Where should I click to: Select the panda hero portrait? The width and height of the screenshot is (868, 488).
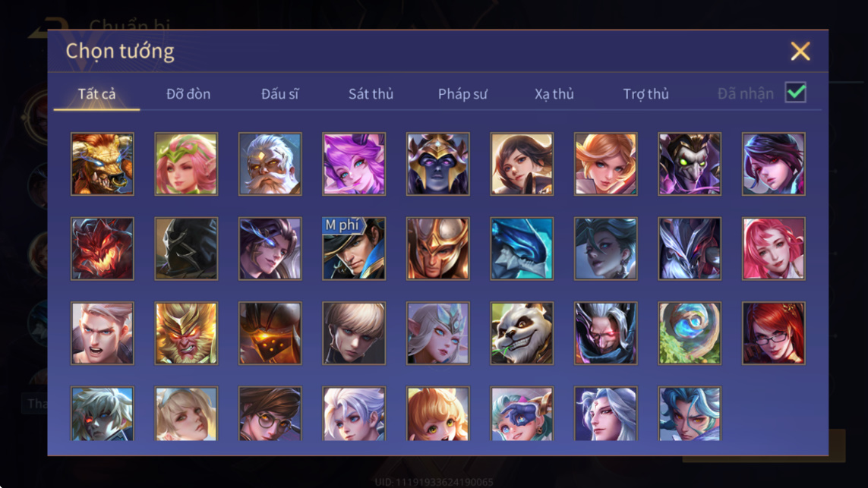(522, 333)
